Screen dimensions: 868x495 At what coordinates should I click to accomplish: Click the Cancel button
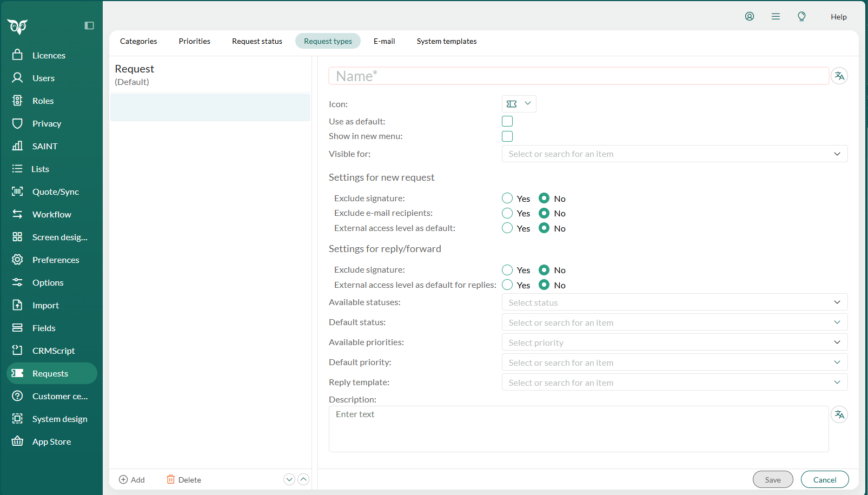825,479
